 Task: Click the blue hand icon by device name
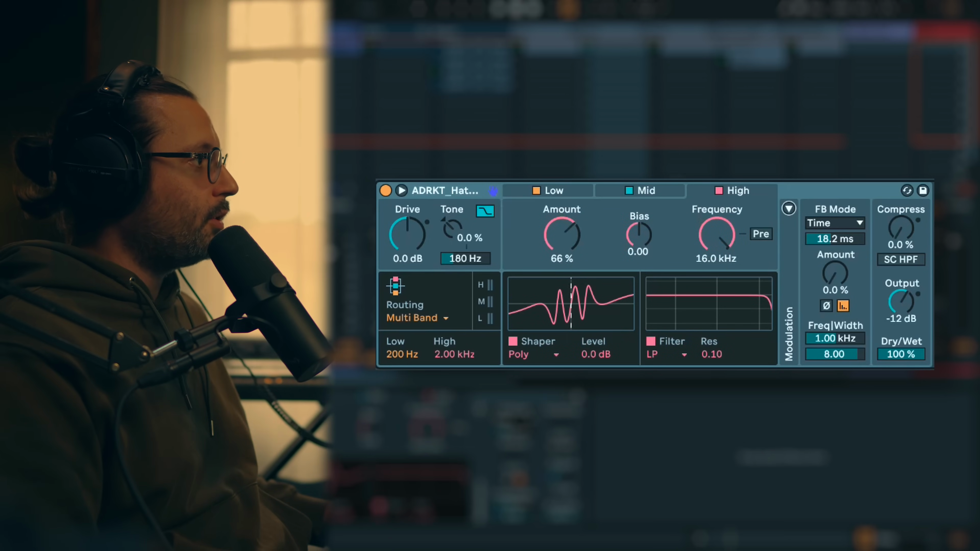pyautogui.click(x=493, y=191)
